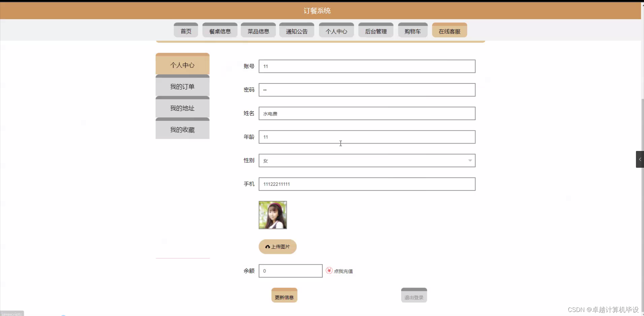
Task: Open the 通知公告 announcements tab
Action: [x=297, y=31]
